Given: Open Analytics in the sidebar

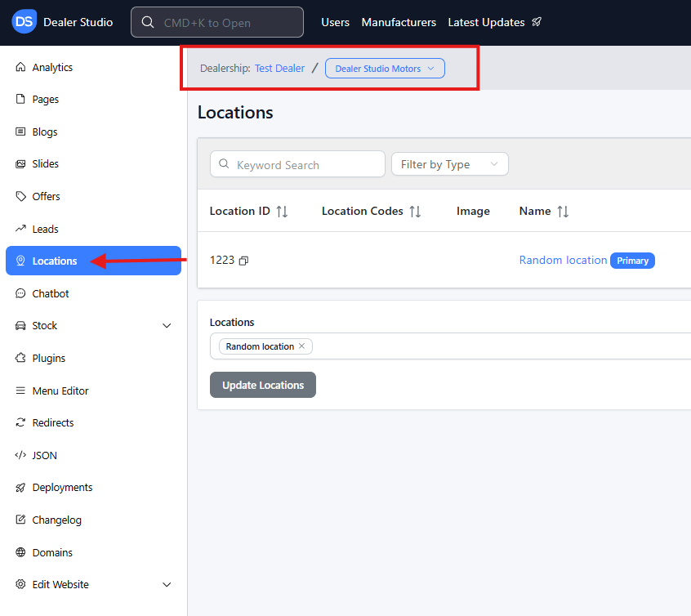Looking at the screenshot, I should click(52, 67).
